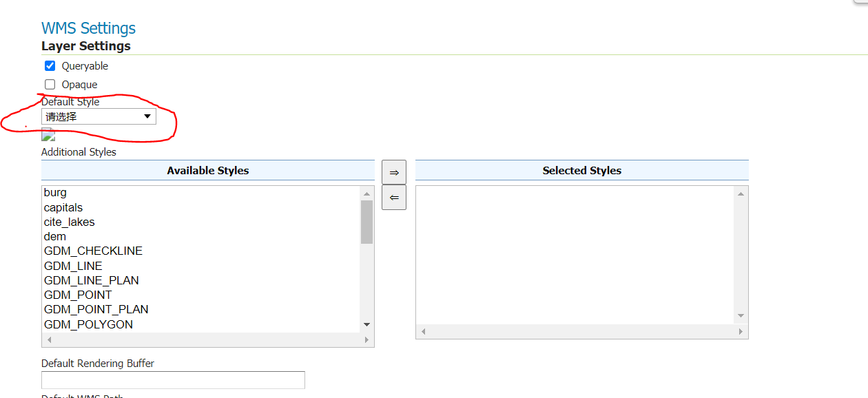Choose cite_lakes in Available Styles
This screenshot has width=868, height=398.
(69, 222)
